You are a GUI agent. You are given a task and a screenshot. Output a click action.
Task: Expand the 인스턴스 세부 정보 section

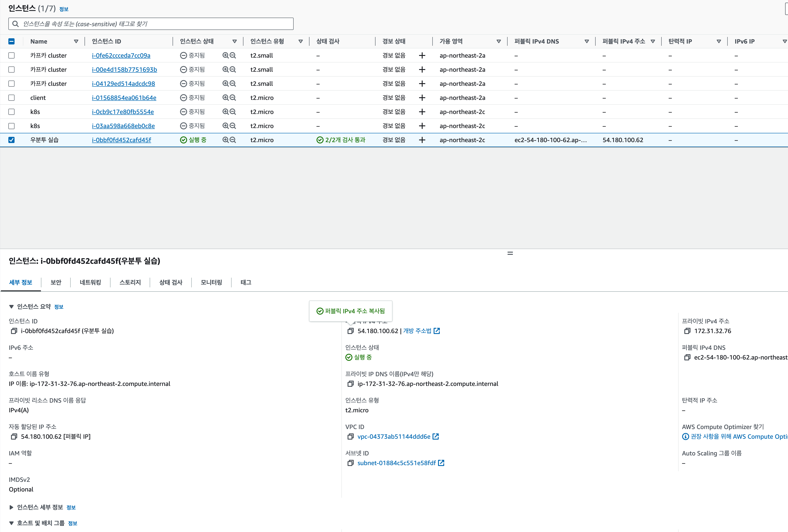11,507
